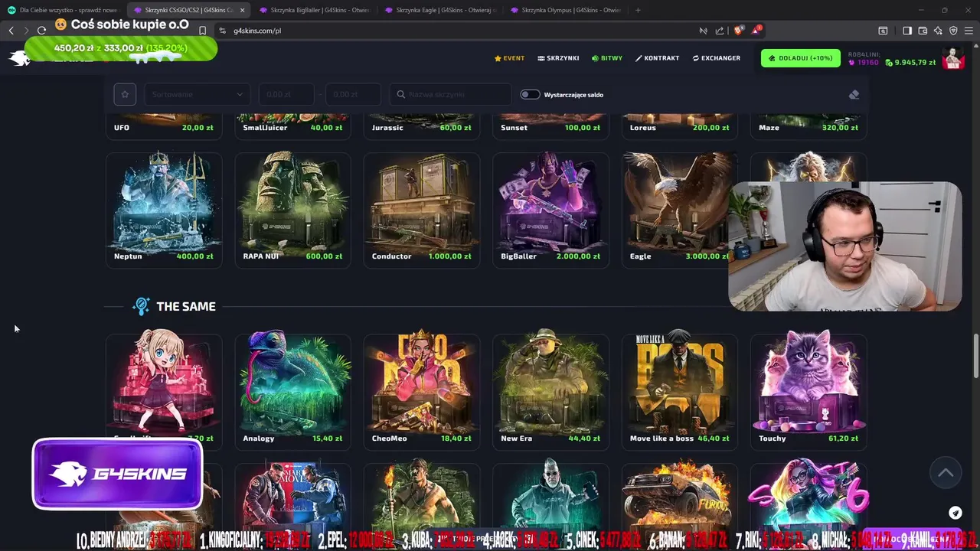The height and width of the screenshot is (551, 980).
Task: Click the Brave Rewards triangle icon
Action: (x=756, y=31)
